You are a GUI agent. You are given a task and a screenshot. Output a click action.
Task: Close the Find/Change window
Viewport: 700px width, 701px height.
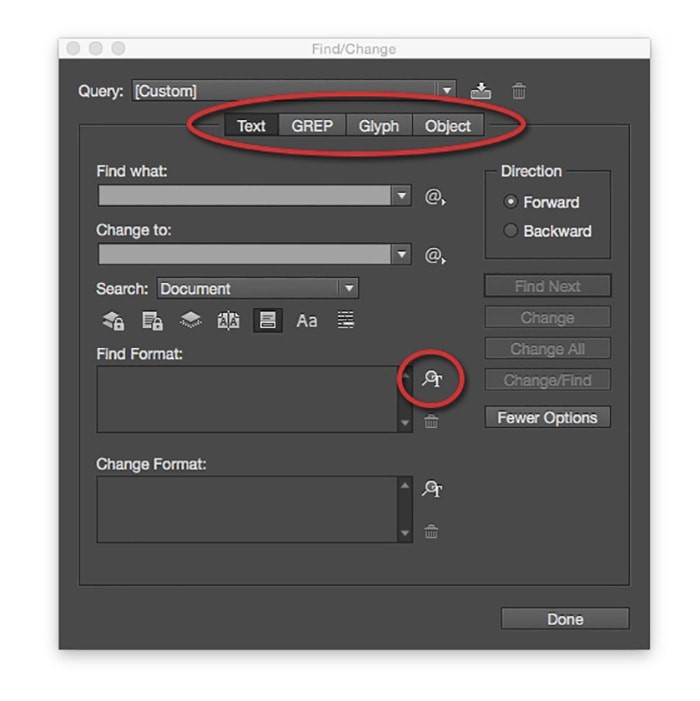[x=73, y=48]
